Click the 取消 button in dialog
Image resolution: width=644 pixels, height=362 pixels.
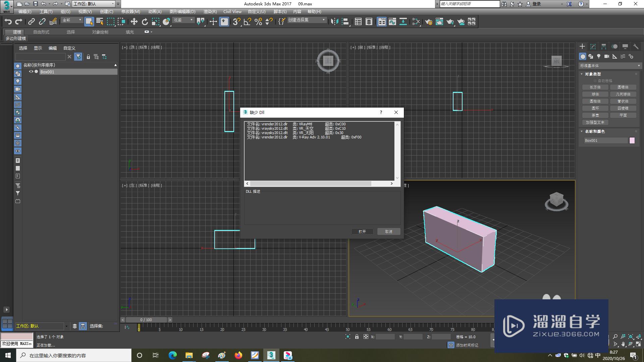pyautogui.click(x=388, y=231)
